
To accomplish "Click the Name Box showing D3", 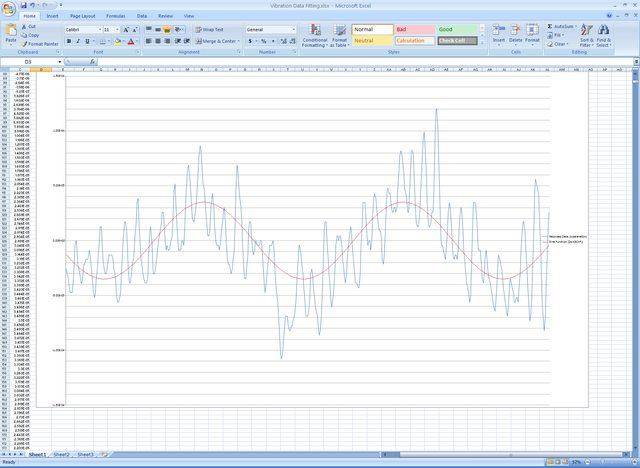I will tap(28, 62).
